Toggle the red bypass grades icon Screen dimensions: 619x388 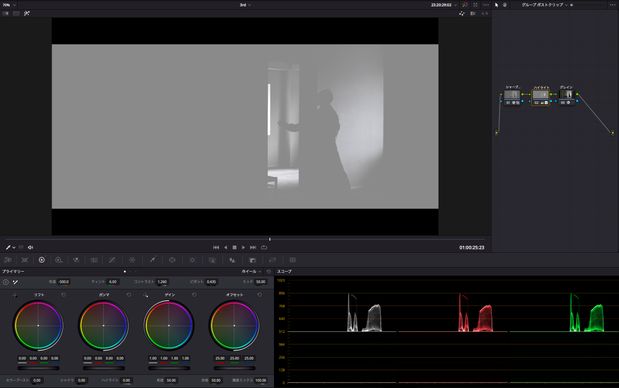[x=465, y=5]
